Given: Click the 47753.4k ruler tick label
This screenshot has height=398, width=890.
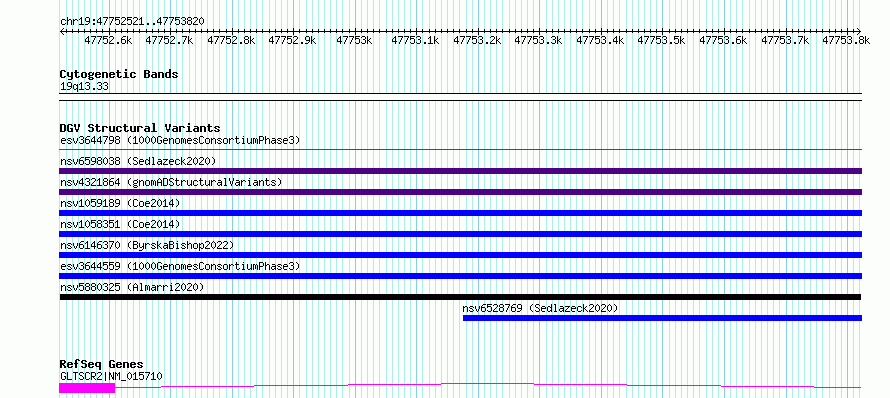Looking at the screenshot, I should [x=601, y=40].
